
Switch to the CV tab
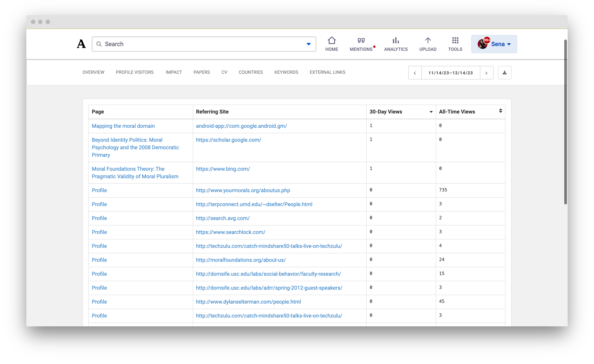(224, 72)
